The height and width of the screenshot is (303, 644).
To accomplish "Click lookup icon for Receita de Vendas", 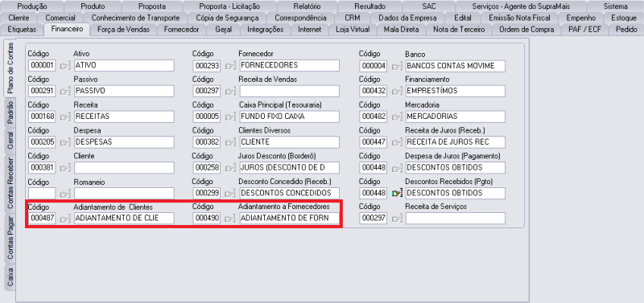I will click(x=230, y=91).
